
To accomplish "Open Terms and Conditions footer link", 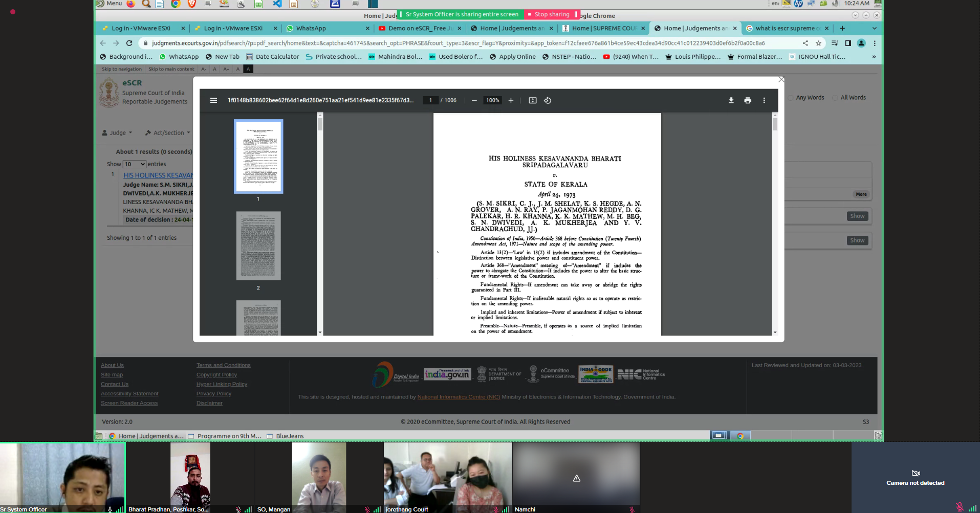I will (224, 365).
